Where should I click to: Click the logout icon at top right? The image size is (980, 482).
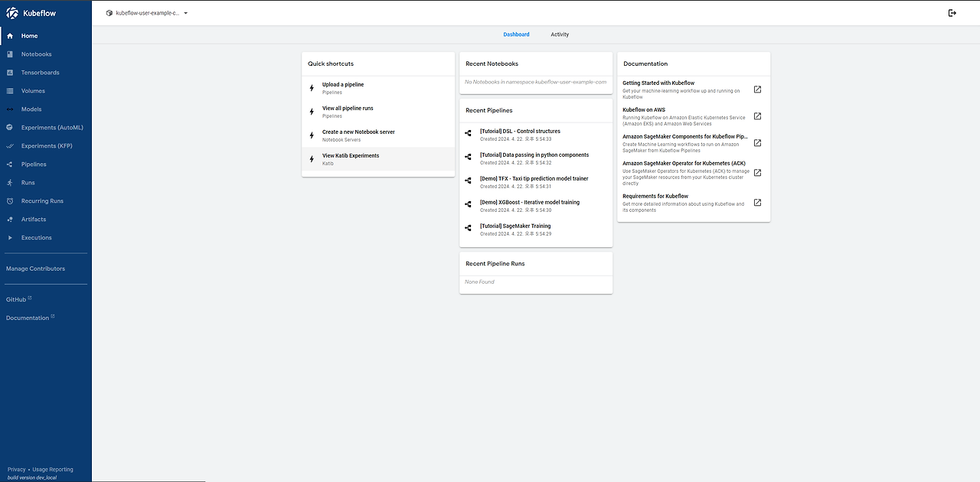coord(952,13)
